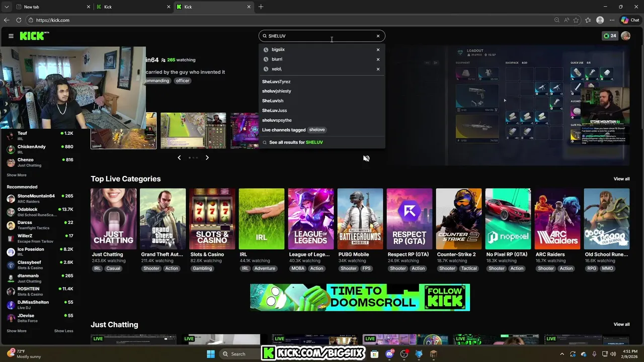Open the Just Chatting category card
Screen dimensions: 644x362
click(x=113, y=219)
